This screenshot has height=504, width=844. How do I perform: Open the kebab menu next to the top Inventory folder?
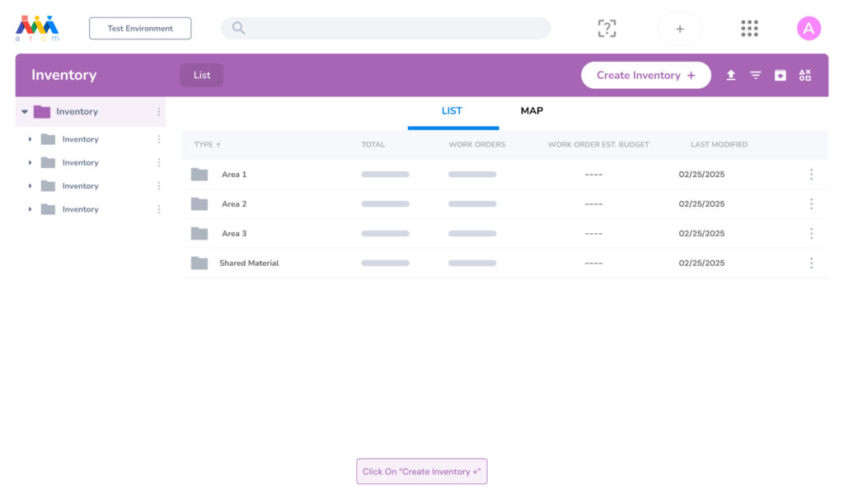click(x=159, y=111)
